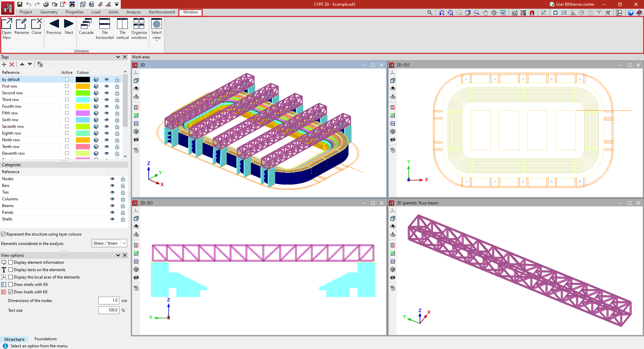Hide Nodes category with eye icon
The height and width of the screenshot is (349, 644).
112,179
